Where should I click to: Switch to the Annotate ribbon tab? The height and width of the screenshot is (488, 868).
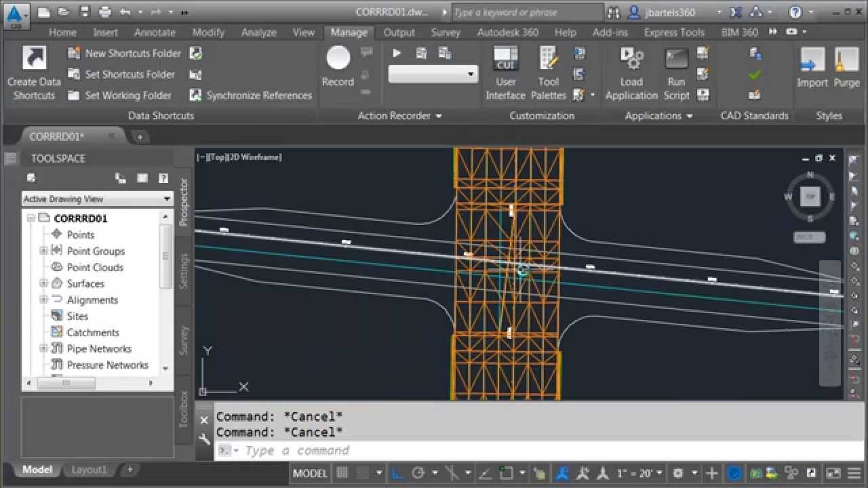click(155, 32)
